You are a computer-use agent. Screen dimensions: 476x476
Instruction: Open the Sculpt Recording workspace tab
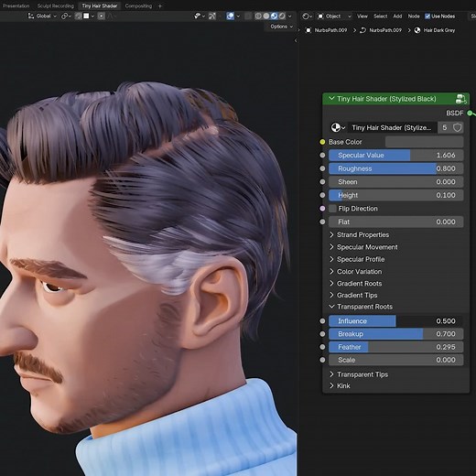pyautogui.click(x=56, y=5)
